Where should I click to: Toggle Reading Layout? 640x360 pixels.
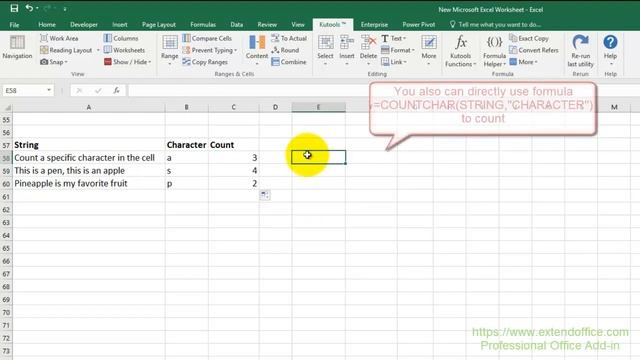(66, 50)
